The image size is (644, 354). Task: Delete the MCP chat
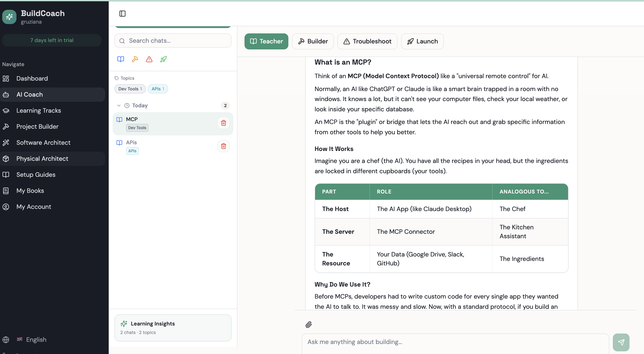click(223, 123)
